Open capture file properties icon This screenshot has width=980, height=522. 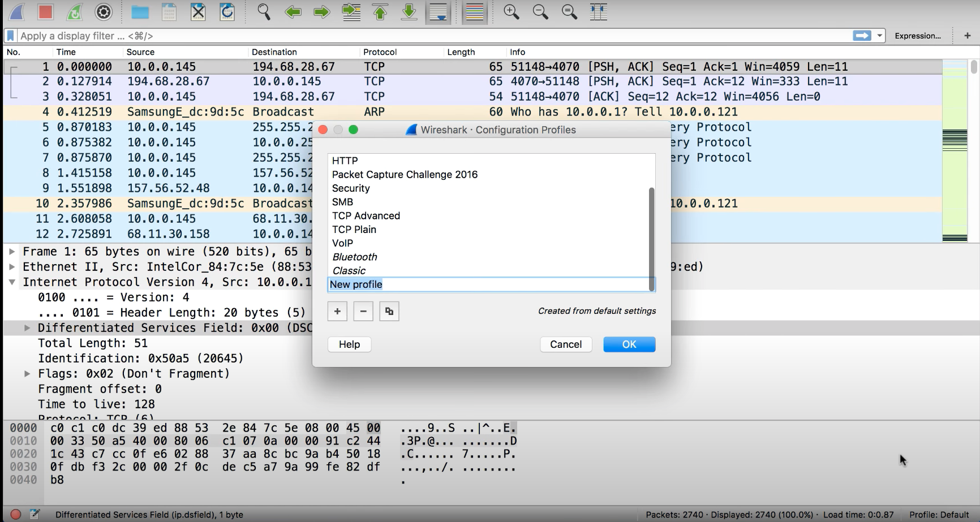35,514
